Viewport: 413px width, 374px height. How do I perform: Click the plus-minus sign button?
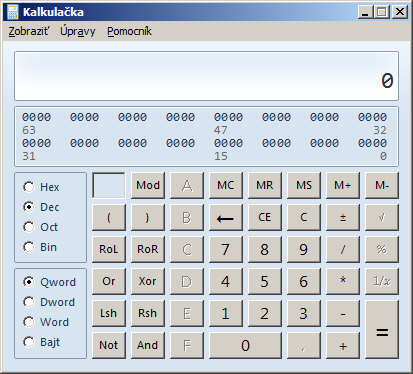pos(343,217)
